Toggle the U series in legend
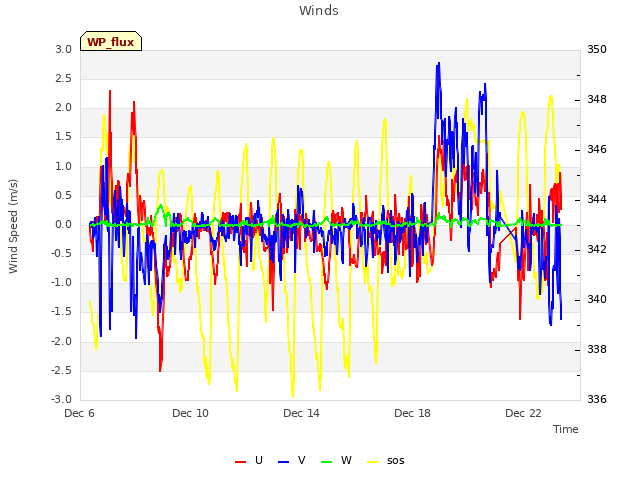The image size is (640, 480). pos(249,460)
